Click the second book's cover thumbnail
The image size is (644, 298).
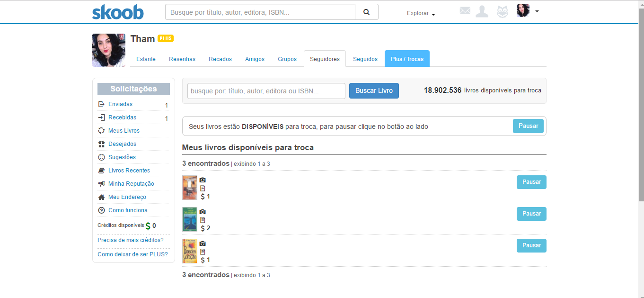tap(189, 219)
